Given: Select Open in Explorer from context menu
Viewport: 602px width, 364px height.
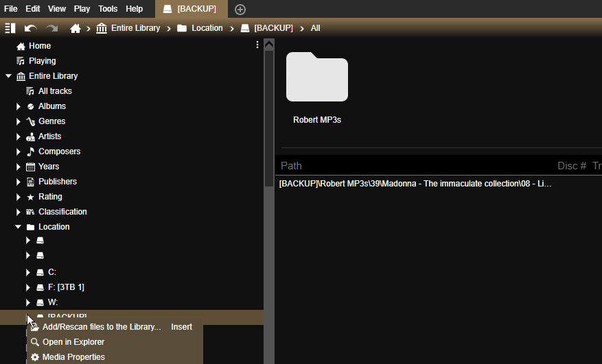Looking at the screenshot, I should (73, 342).
